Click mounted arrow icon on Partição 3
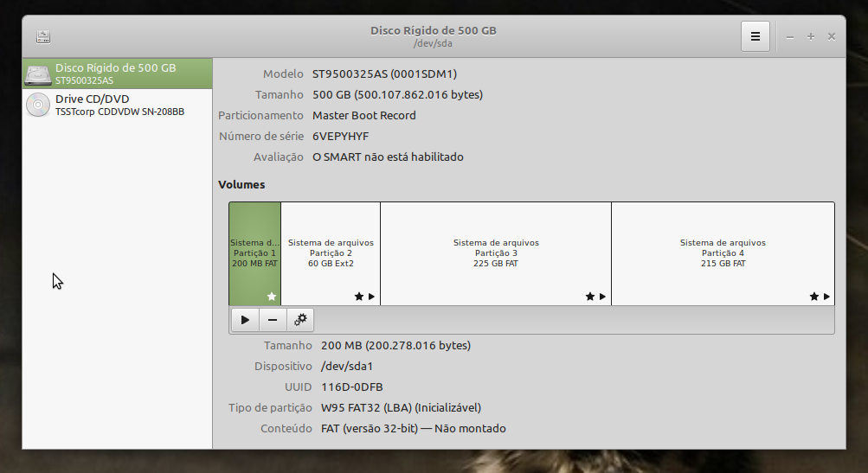868x473 pixels. 602,297
